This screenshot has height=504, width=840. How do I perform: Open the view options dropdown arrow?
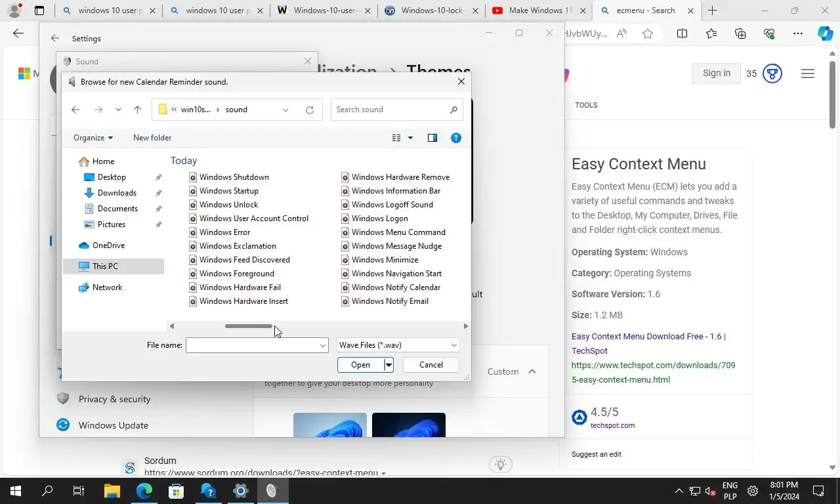(x=411, y=138)
